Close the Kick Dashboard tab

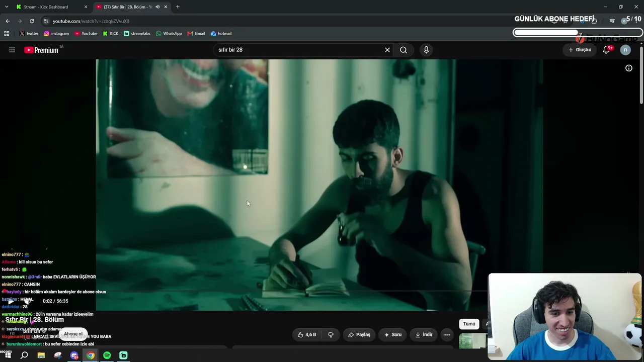click(86, 7)
